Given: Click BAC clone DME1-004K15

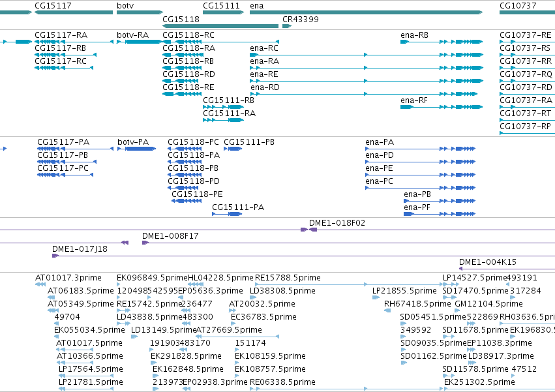Looking at the screenshot, I should point(488,262).
